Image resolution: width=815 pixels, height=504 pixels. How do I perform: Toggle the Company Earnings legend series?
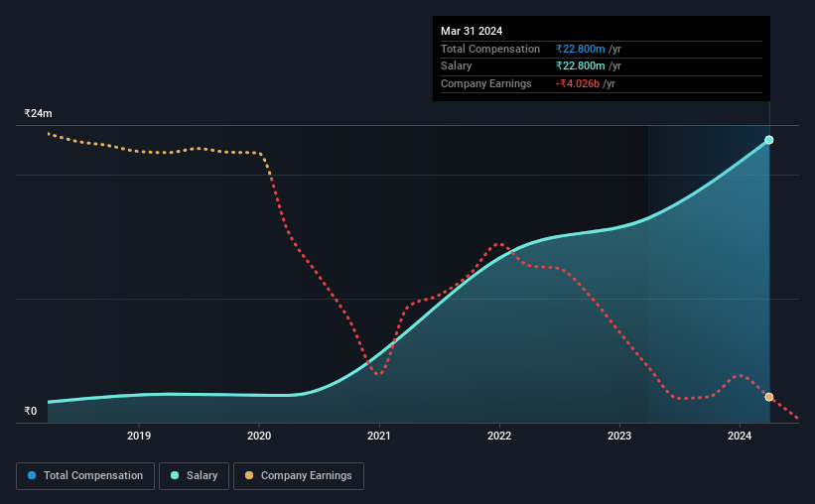click(x=299, y=476)
